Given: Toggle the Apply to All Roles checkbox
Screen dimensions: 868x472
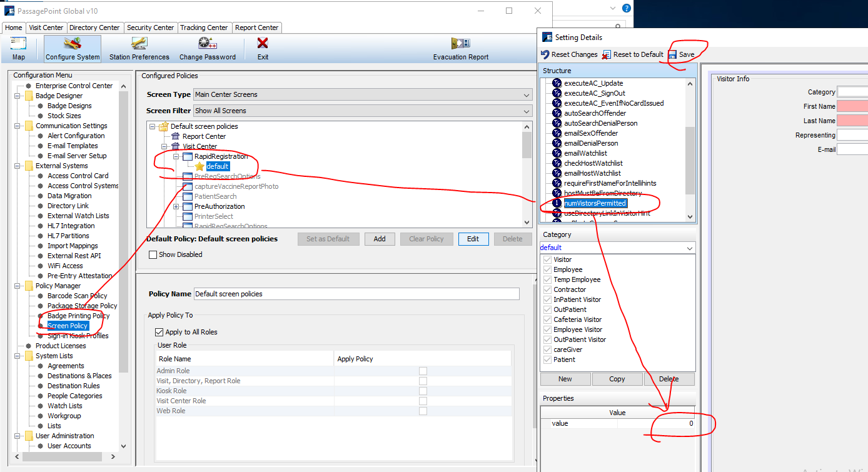Looking at the screenshot, I should point(159,332).
